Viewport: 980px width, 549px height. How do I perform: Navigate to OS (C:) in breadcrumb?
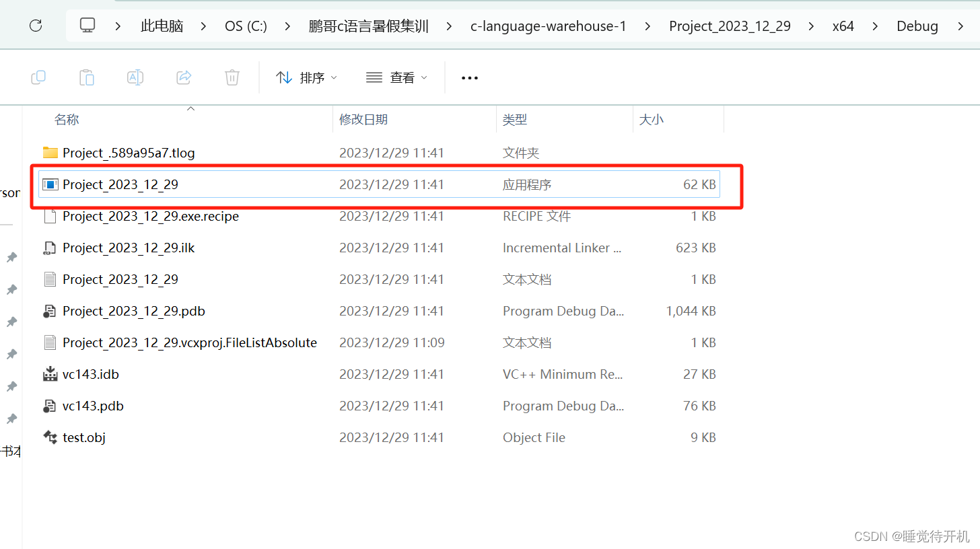(x=246, y=26)
